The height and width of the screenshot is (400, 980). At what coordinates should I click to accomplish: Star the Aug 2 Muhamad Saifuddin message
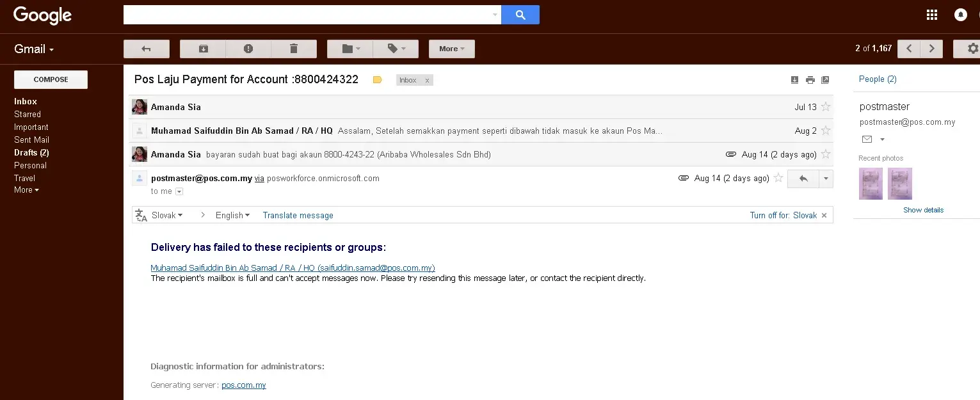click(x=826, y=131)
